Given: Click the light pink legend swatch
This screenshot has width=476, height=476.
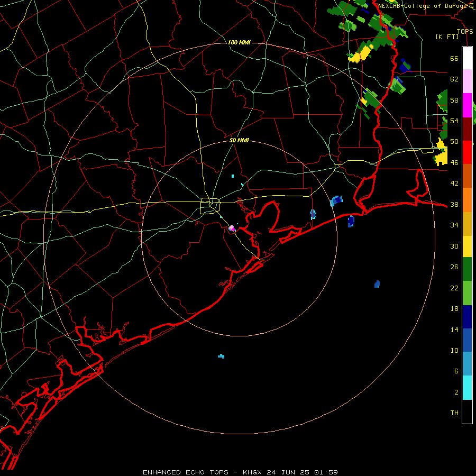Looking at the screenshot, I should pyautogui.click(x=467, y=81).
